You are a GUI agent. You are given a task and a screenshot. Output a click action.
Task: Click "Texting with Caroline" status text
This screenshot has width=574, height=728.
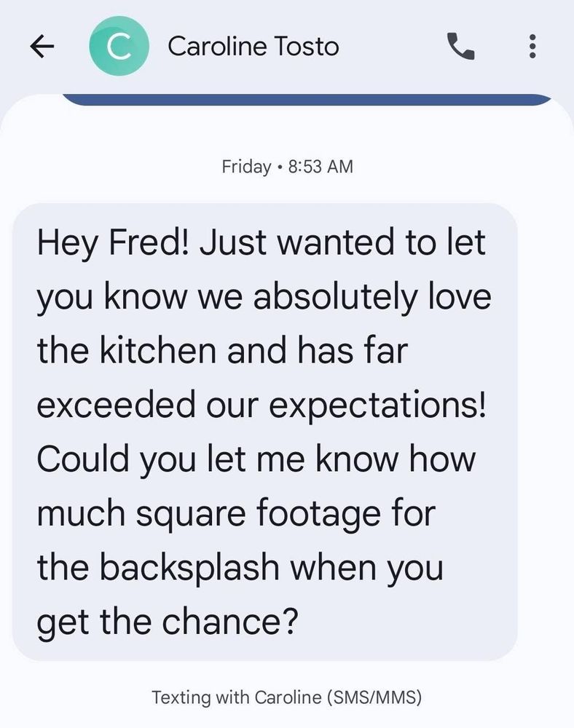[x=236, y=697]
